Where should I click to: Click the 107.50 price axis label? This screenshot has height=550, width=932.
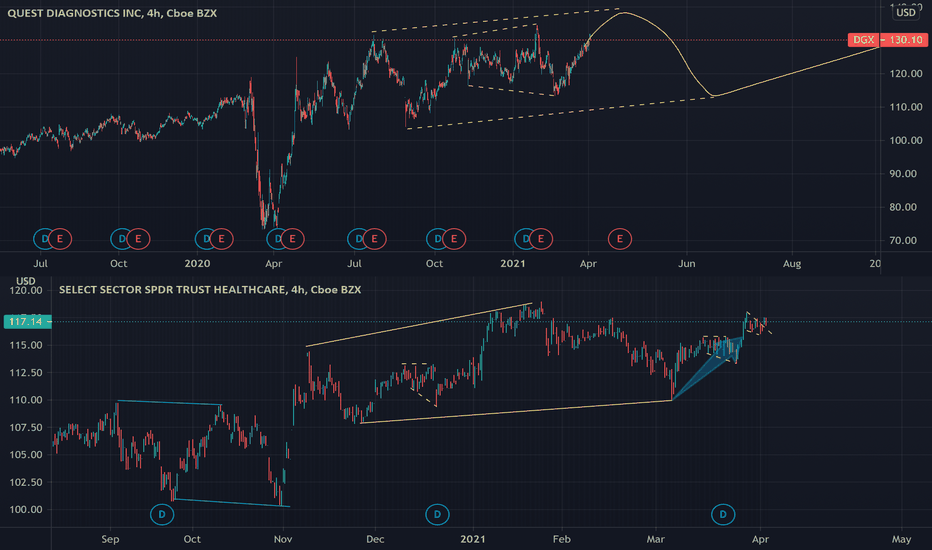pos(26,428)
